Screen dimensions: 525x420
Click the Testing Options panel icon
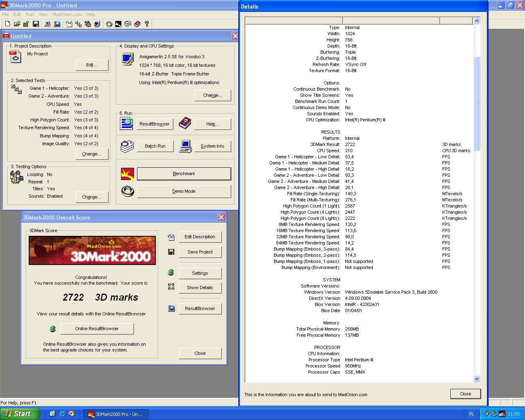coord(16,177)
